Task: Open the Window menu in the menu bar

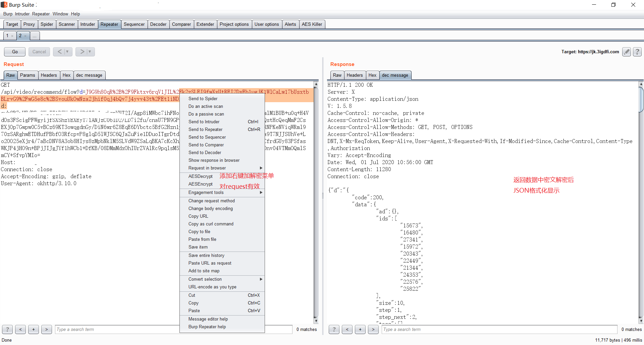Action: tap(60, 14)
